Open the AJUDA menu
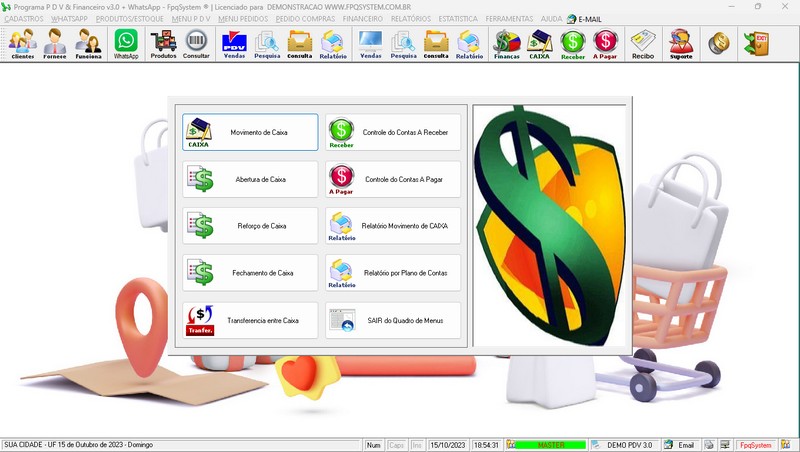 pyautogui.click(x=551, y=19)
